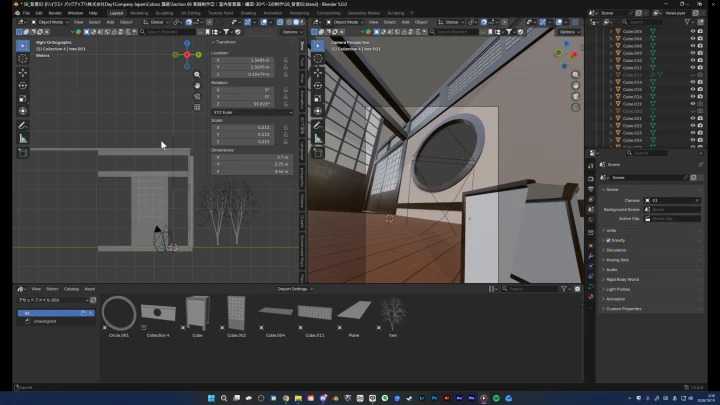The image size is (720, 405).
Task: Open the Render menu
Action: click(x=55, y=13)
